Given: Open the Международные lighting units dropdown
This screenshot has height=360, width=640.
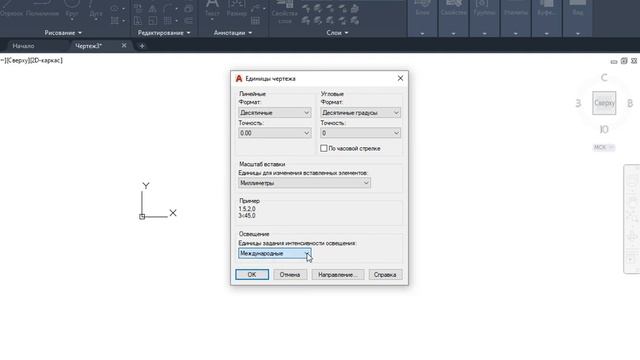Looking at the screenshot, I should point(275,253).
